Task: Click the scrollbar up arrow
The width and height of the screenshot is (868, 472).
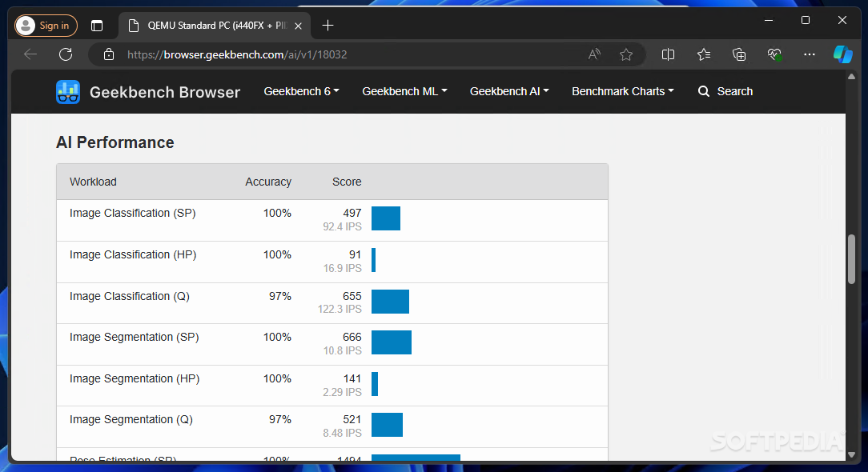Action: (851, 76)
